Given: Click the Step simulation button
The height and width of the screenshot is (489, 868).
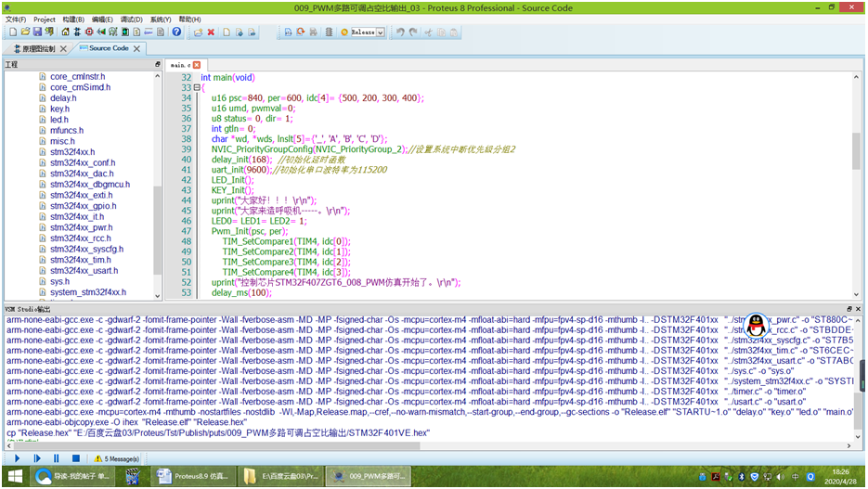Looking at the screenshot, I should [37, 458].
